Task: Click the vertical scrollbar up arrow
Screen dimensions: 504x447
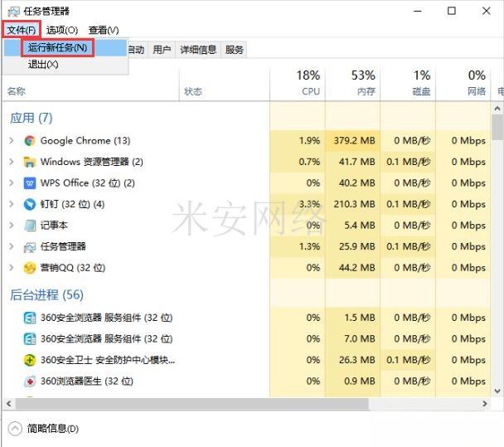Action: pyautogui.click(x=497, y=109)
